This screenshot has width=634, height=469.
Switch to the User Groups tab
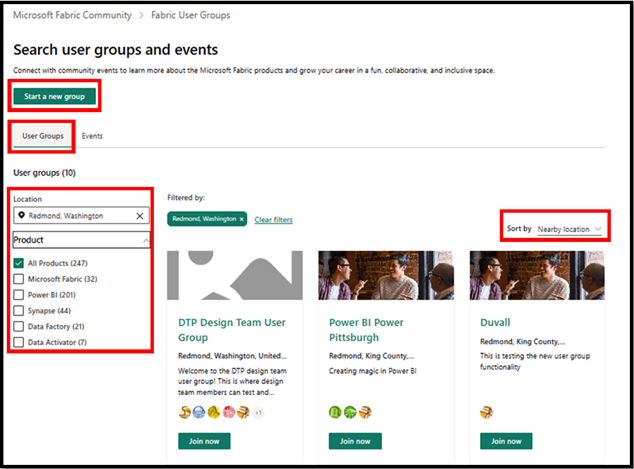point(43,136)
